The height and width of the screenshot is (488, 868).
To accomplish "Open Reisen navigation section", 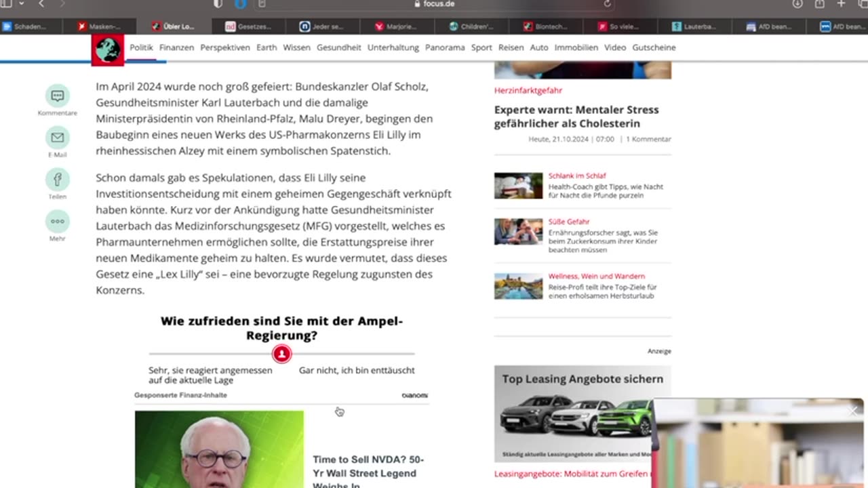I will (x=511, y=47).
